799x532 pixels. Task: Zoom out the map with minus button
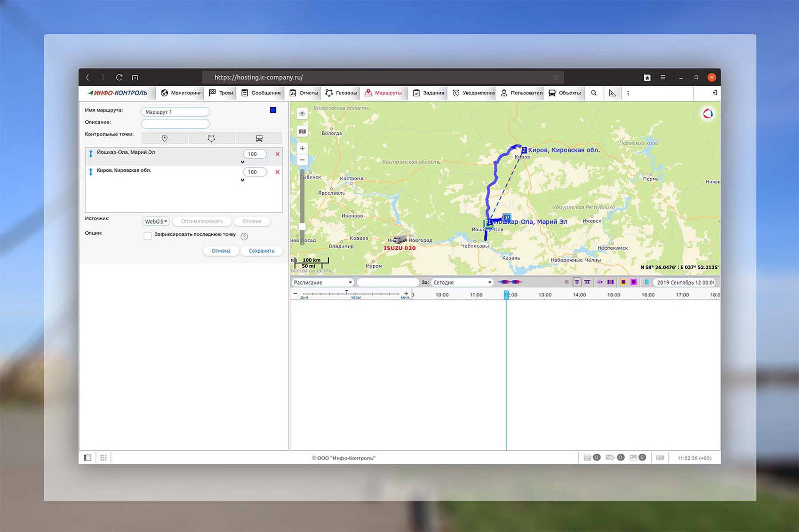coord(302,160)
